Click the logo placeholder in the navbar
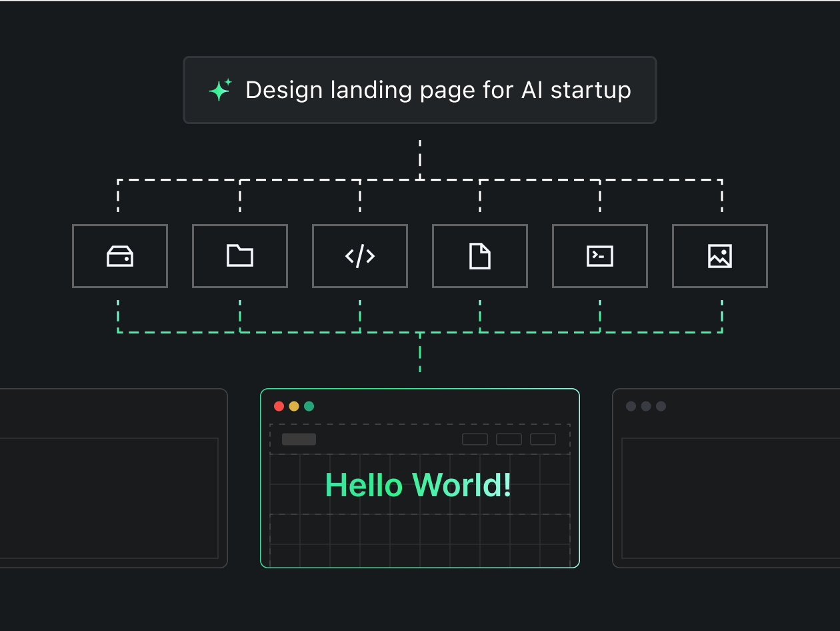The width and height of the screenshot is (840, 631). pos(299,439)
